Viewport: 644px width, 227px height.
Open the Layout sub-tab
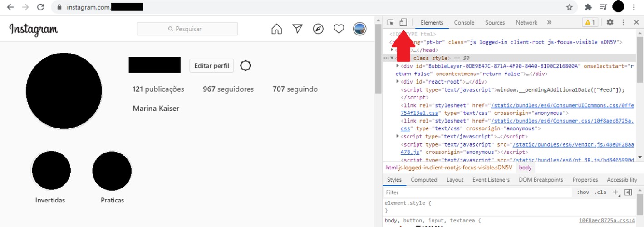455,180
